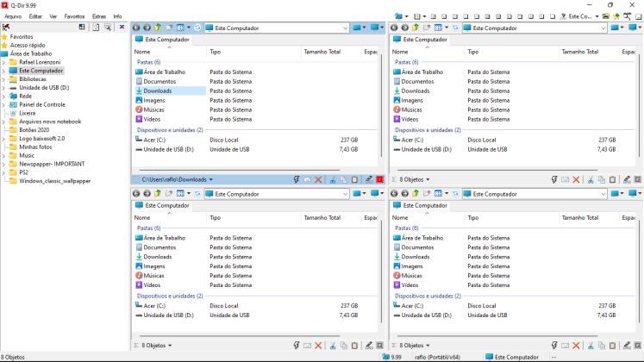Close the tree sidebar with blue X
The height and width of the screenshot is (362, 644).
(122, 27)
